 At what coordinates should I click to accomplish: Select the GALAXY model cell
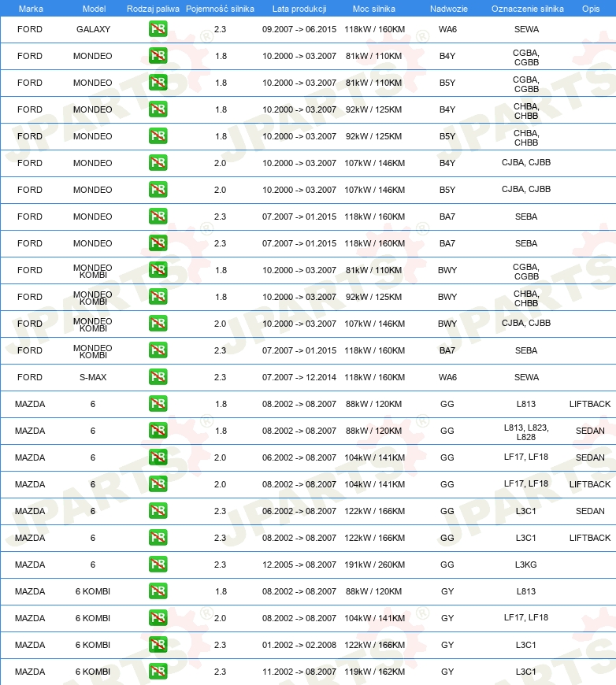(x=93, y=29)
